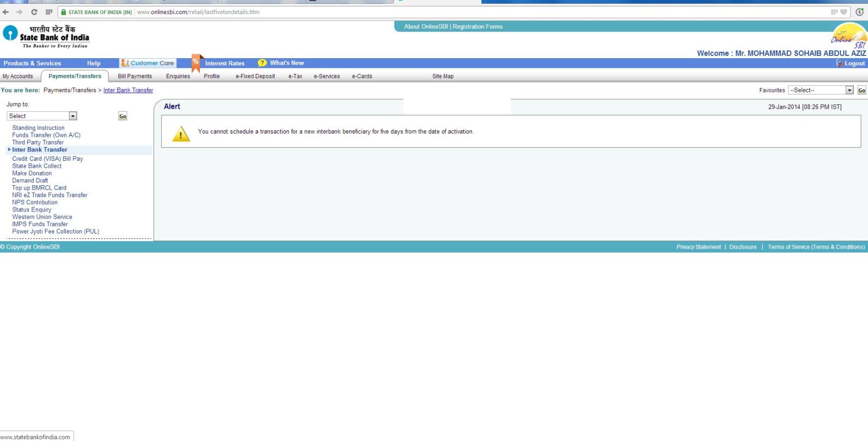Open Power Jyoti Fee Collection (PUL)
This screenshot has width=868, height=441.
[x=56, y=231]
